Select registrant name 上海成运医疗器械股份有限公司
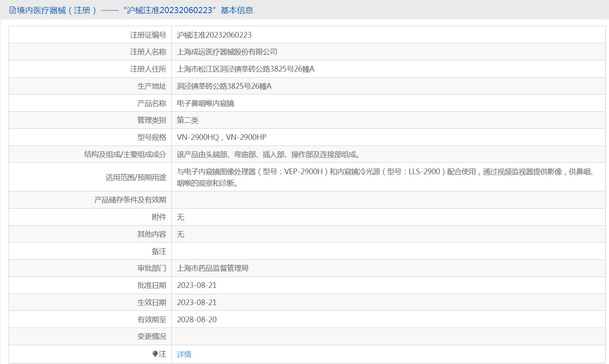The image size is (609, 364). tap(227, 52)
